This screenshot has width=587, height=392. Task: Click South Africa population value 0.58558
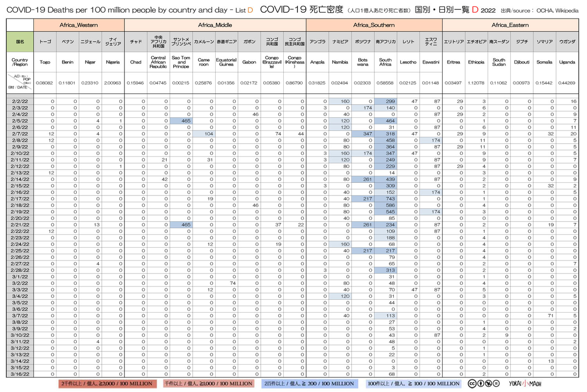(x=385, y=83)
